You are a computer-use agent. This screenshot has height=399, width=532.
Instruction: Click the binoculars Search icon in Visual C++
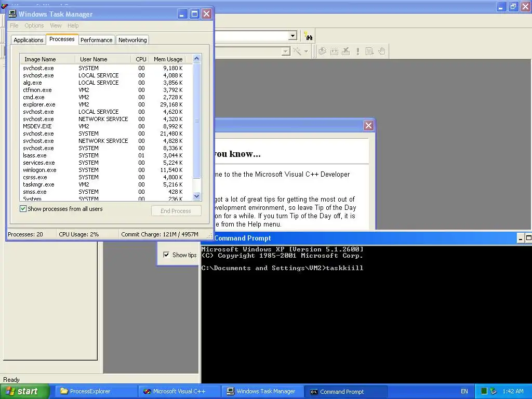point(308,36)
